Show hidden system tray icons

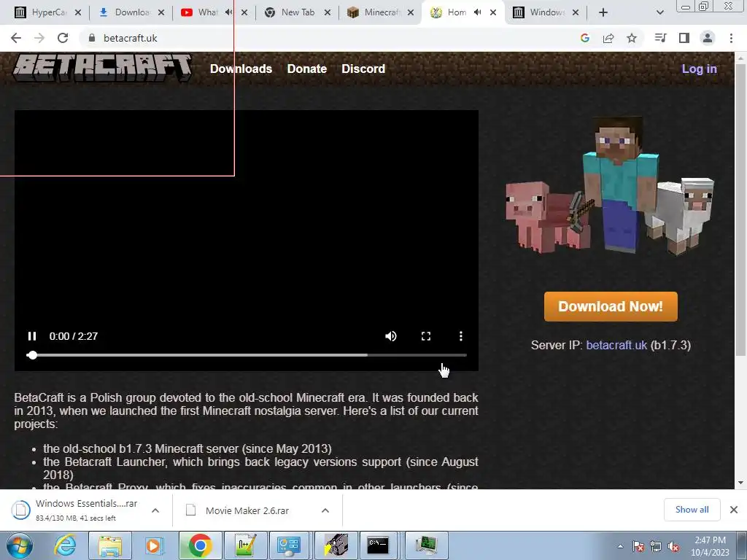pyautogui.click(x=620, y=546)
